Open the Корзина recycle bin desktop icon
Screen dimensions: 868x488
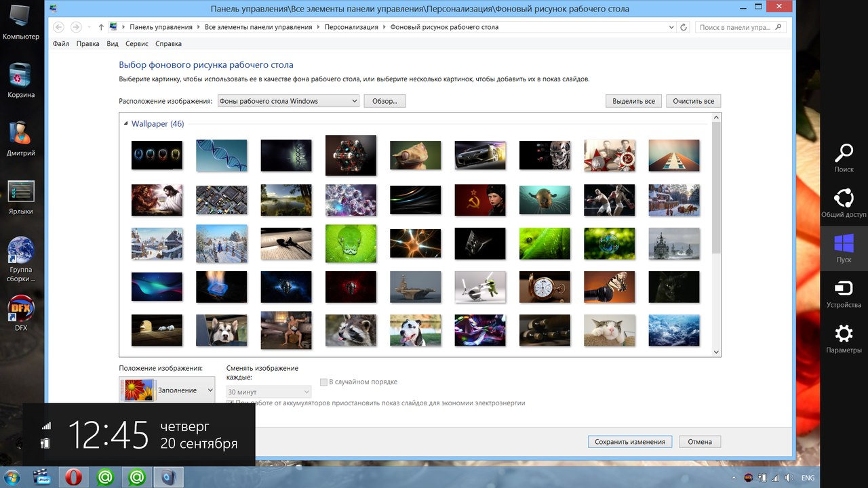[21, 80]
